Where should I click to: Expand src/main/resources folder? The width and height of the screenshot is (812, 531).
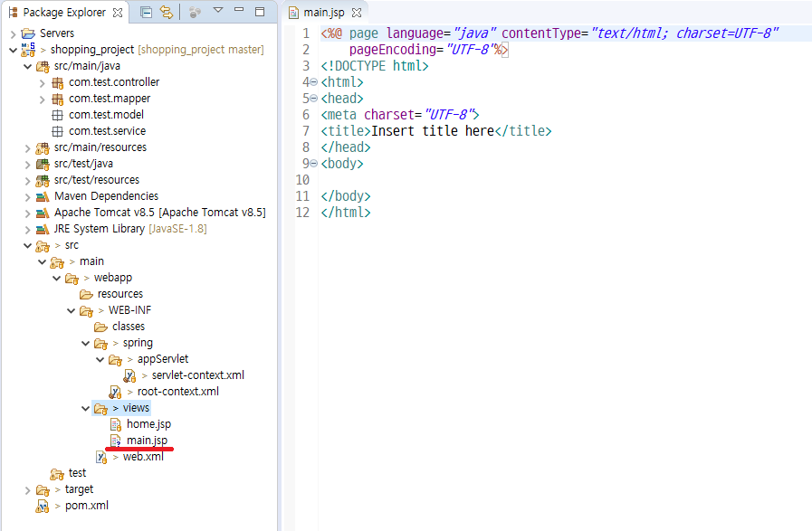(x=27, y=148)
